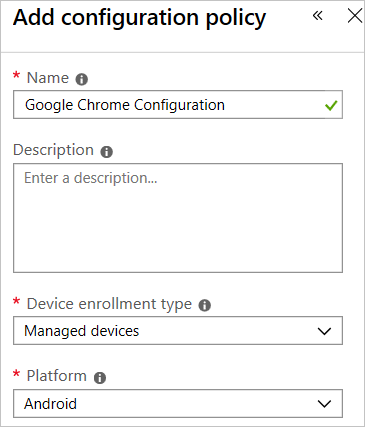Image resolution: width=365 pixels, height=427 pixels.
Task: Close the Add configuration policy blade
Action: [354, 16]
